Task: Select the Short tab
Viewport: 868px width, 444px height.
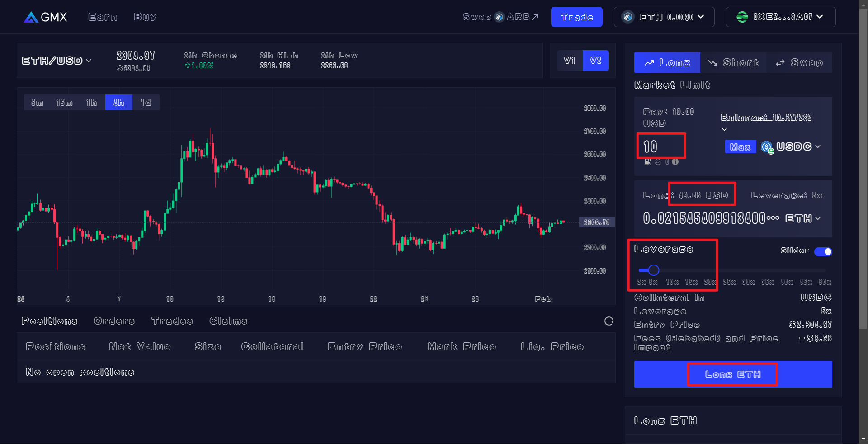Action: point(733,63)
